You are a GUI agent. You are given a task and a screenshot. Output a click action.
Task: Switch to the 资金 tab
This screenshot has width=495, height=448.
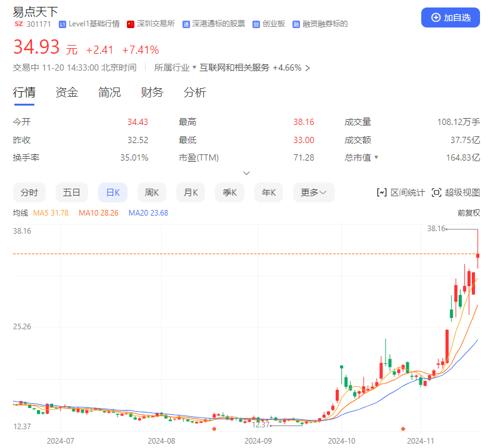point(67,92)
